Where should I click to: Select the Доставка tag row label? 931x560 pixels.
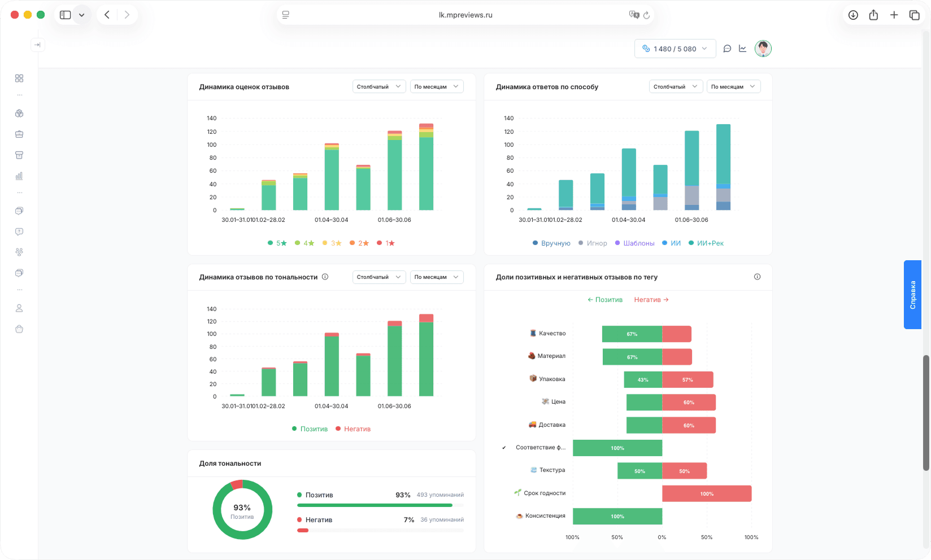click(x=547, y=425)
